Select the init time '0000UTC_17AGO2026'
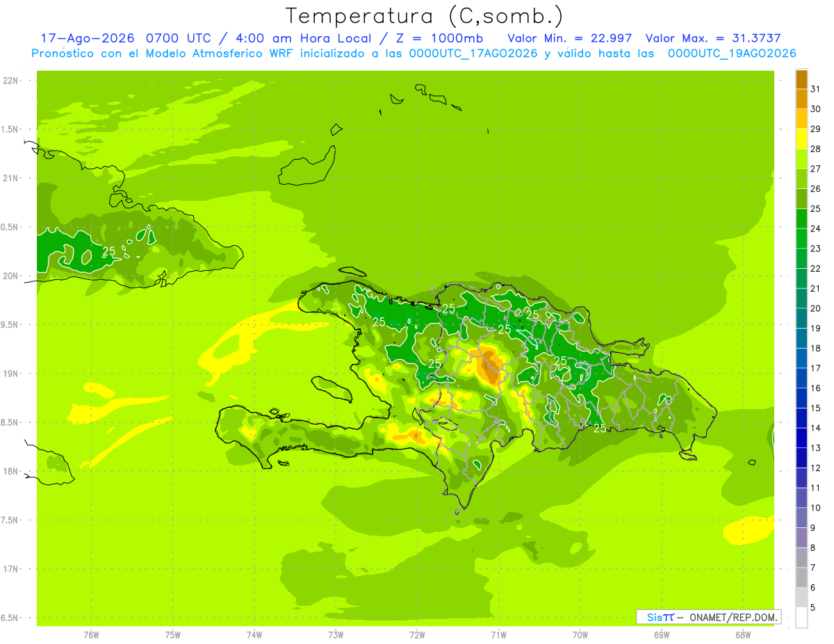This screenshot has width=834, height=644. [x=473, y=53]
